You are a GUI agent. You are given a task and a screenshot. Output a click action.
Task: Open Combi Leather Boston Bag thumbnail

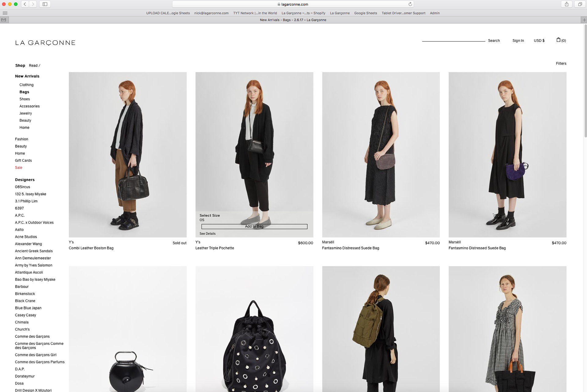pyautogui.click(x=127, y=155)
